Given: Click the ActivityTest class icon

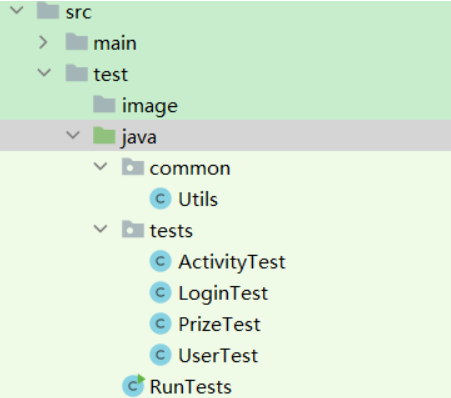Looking at the screenshot, I should [x=161, y=261].
